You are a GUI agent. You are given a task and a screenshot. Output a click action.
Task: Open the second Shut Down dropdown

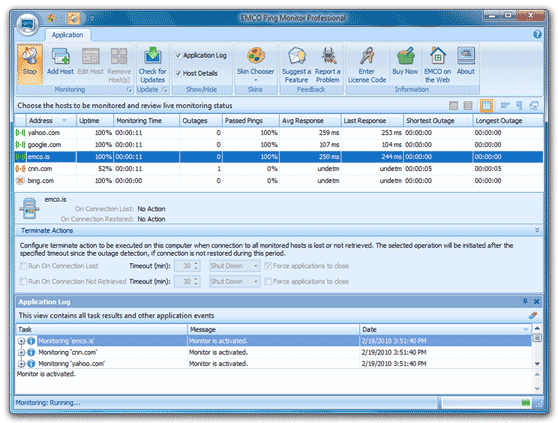pos(235,281)
